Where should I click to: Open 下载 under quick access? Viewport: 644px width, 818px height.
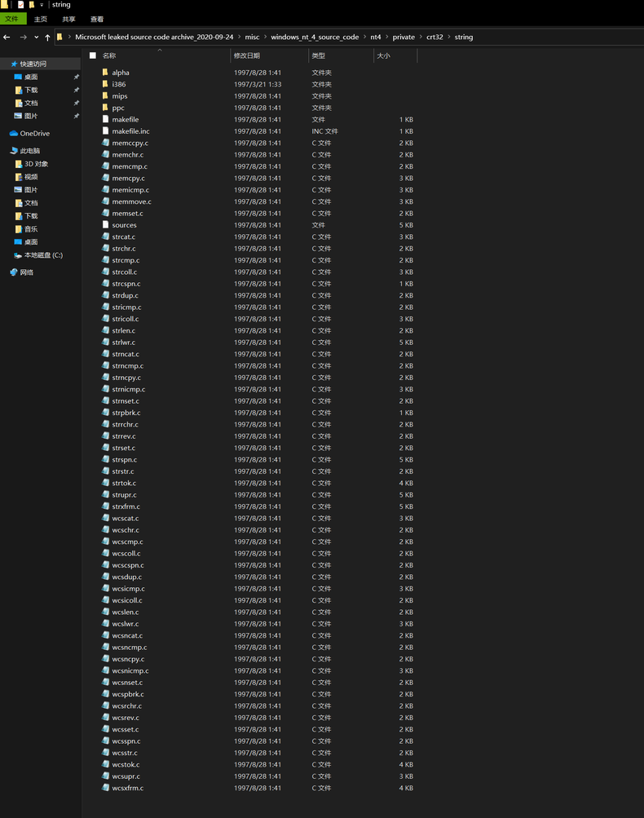click(31, 90)
